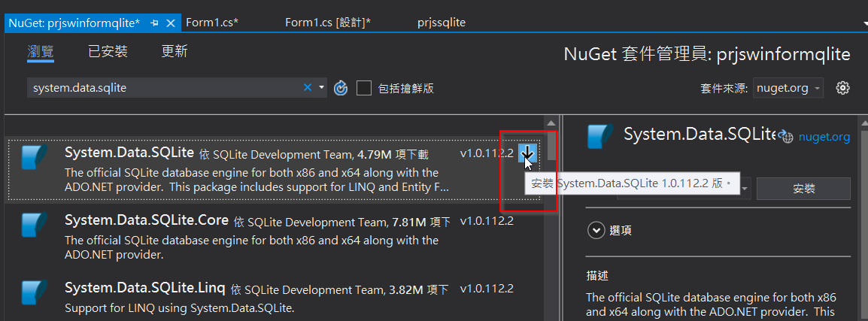
Task: Click the pin icon on the NuGet tab
Action: tap(154, 23)
